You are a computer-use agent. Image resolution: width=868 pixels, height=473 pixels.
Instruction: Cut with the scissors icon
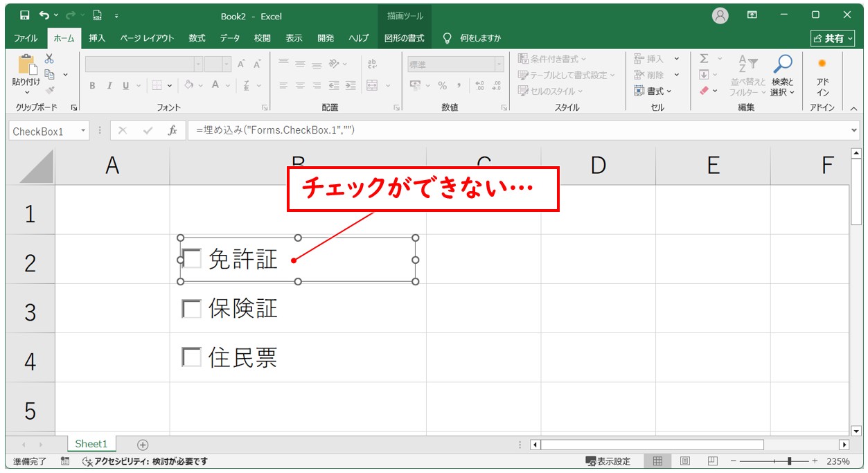(49, 59)
